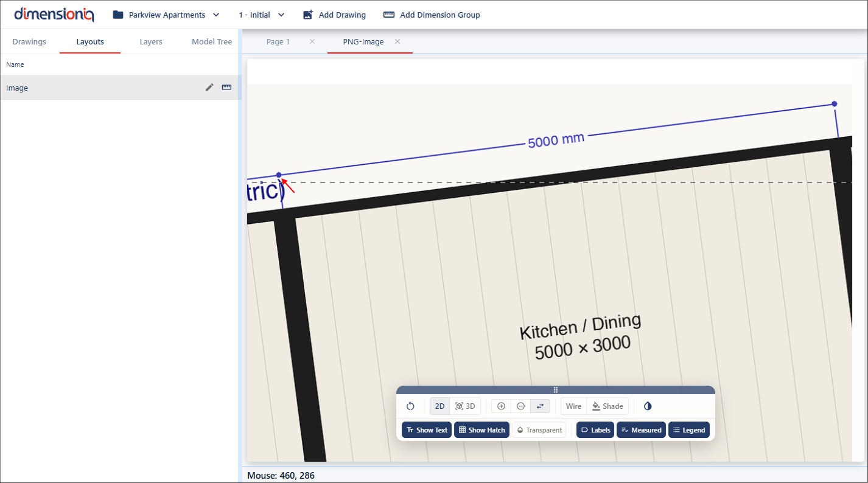
Task: Click the 5000 mm dimension label
Action: point(556,141)
